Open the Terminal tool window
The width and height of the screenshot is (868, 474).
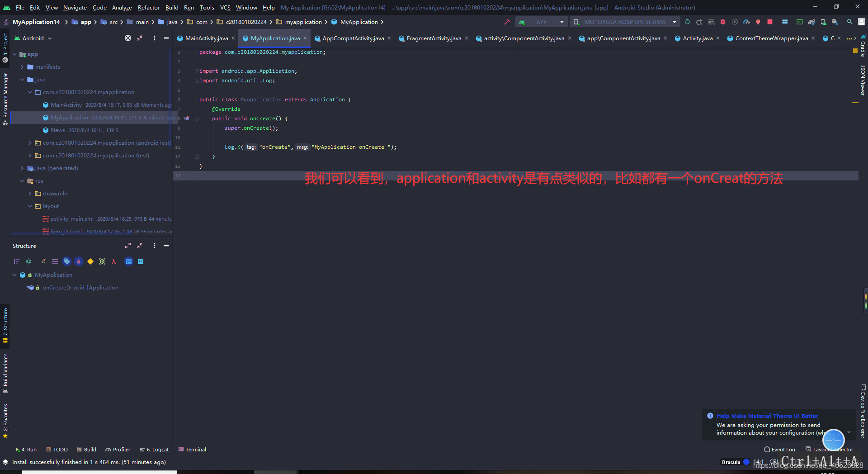[192, 450]
